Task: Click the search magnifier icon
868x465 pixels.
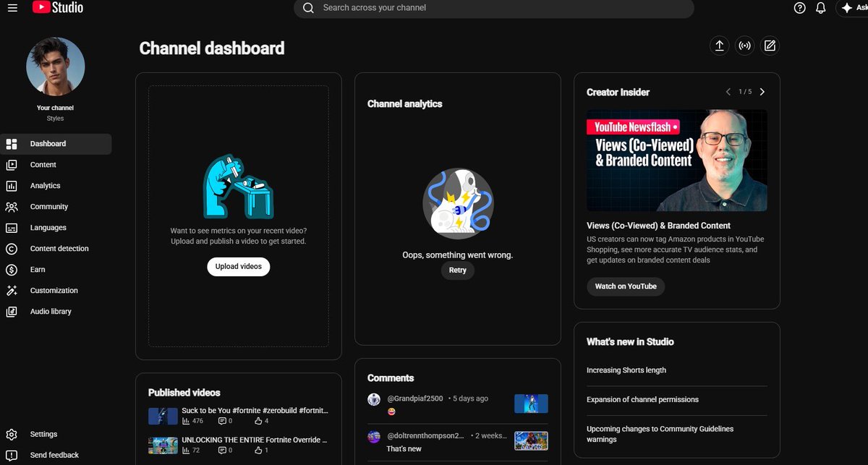Action: click(308, 8)
